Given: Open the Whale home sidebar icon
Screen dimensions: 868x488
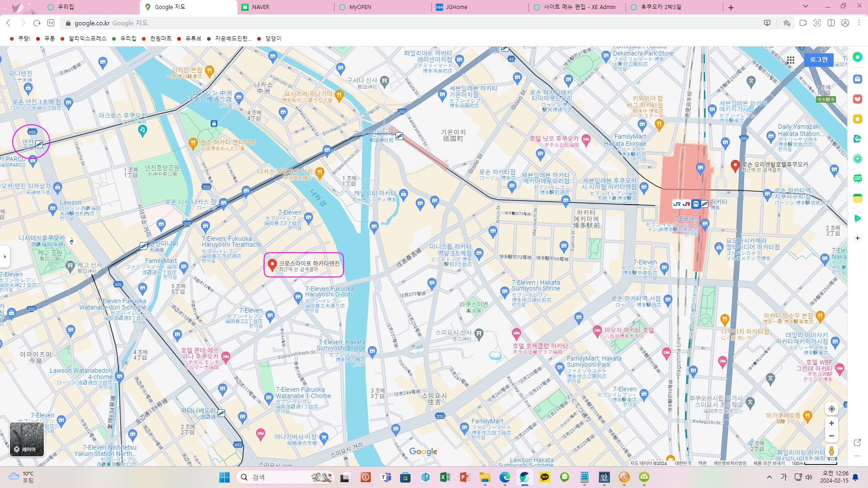Looking at the screenshot, I should [857, 56].
